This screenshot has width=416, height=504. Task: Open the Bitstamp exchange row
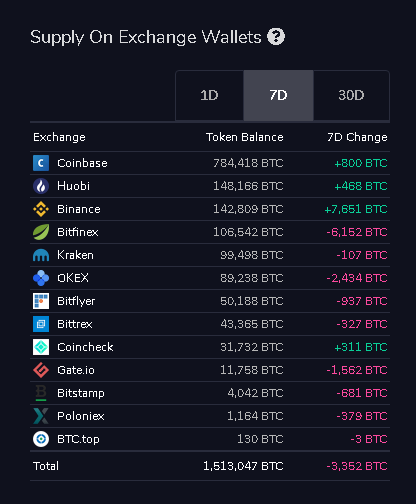[x=210, y=393]
